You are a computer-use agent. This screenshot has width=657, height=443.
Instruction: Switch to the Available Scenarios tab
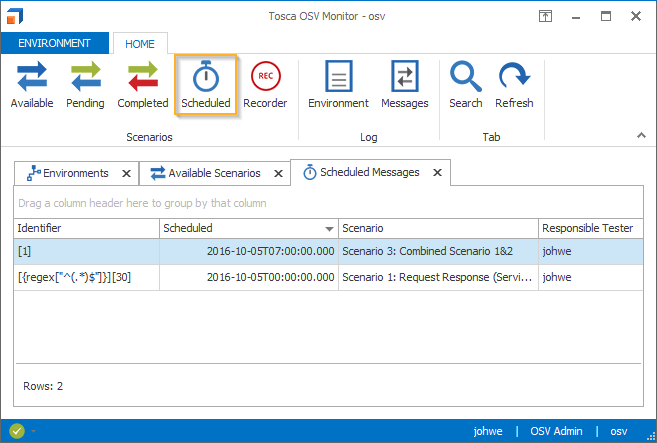pyautogui.click(x=205, y=173)
